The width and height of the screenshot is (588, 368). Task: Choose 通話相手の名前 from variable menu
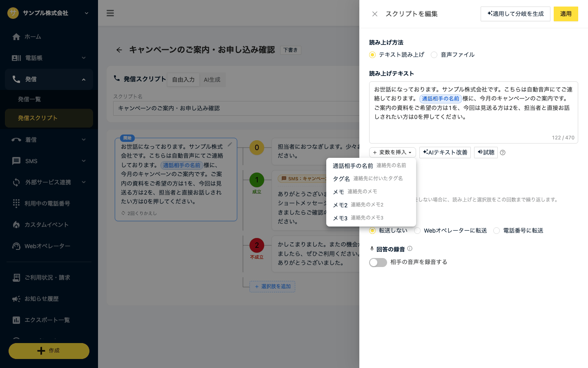[371, 166]
